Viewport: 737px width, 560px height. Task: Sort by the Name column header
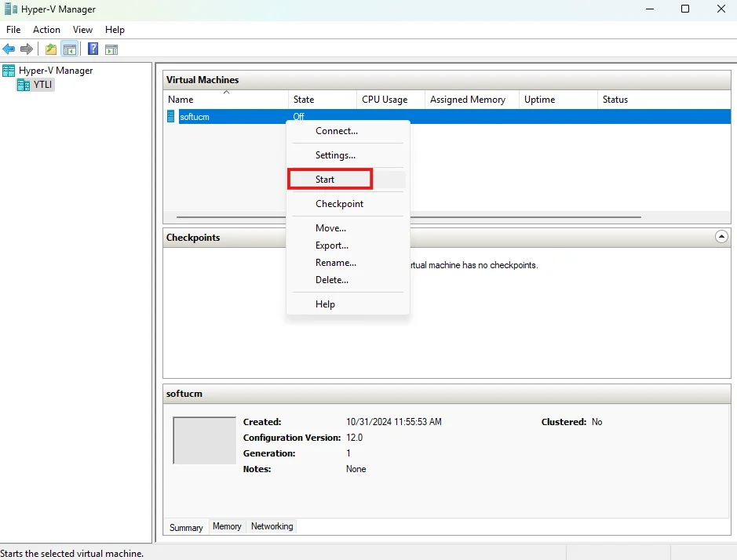click(x=225, y=100)
